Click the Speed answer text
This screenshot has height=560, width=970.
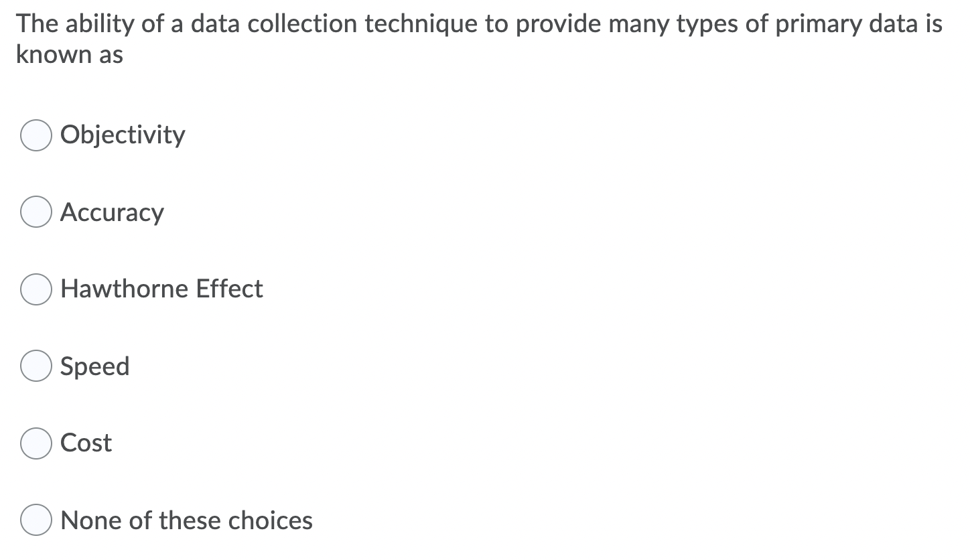(x=94, y=366)
